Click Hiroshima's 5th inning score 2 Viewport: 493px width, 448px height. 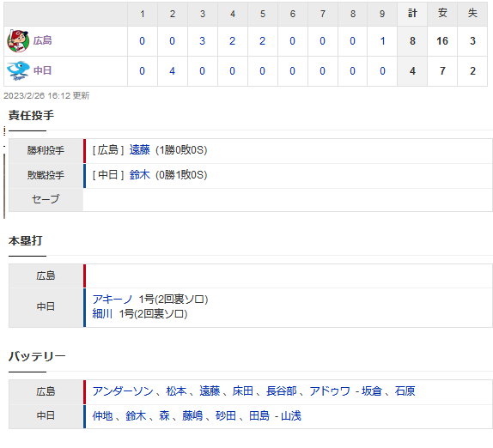262,41
